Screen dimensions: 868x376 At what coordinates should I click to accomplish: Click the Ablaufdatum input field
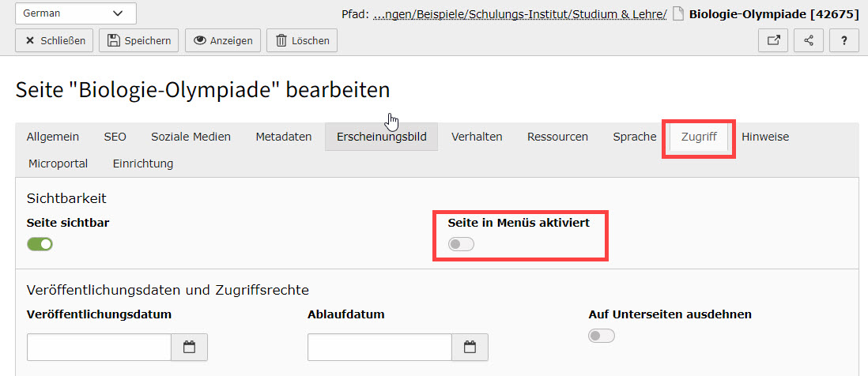[379, 347]
